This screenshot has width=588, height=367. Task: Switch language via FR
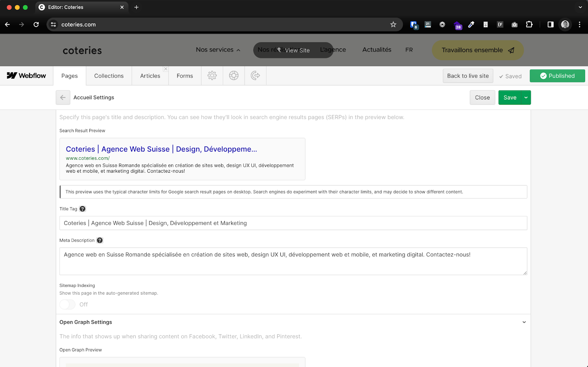pos(409,50)
